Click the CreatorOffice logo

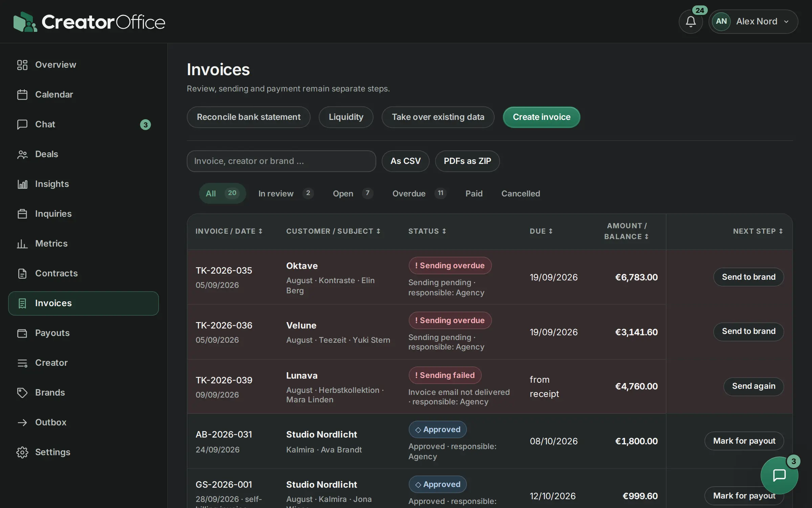89,22
